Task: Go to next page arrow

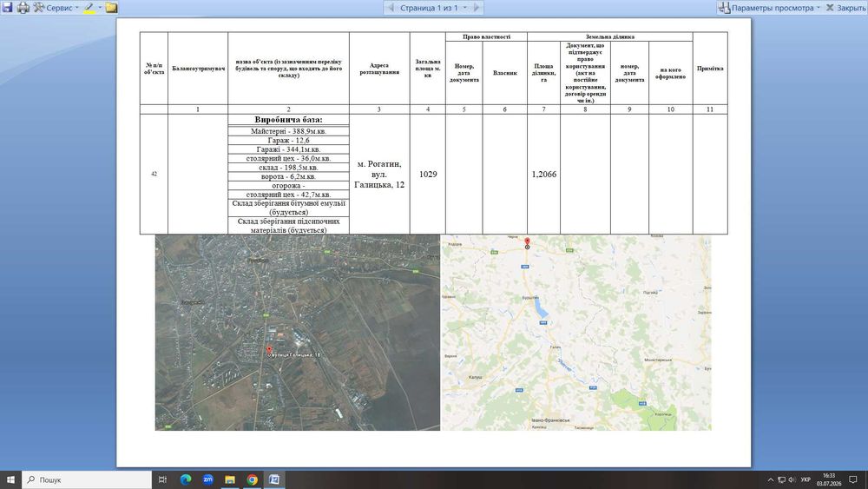Action: pyautogui.click(x=476, y=8)
